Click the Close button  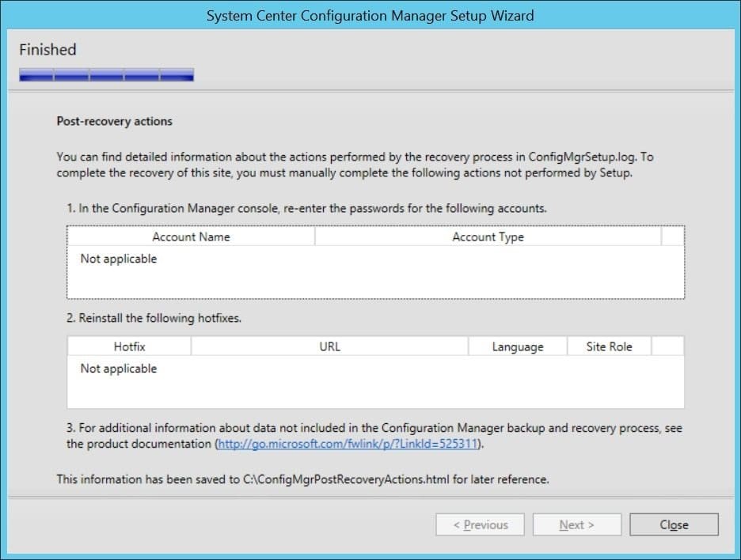[674, 524]
